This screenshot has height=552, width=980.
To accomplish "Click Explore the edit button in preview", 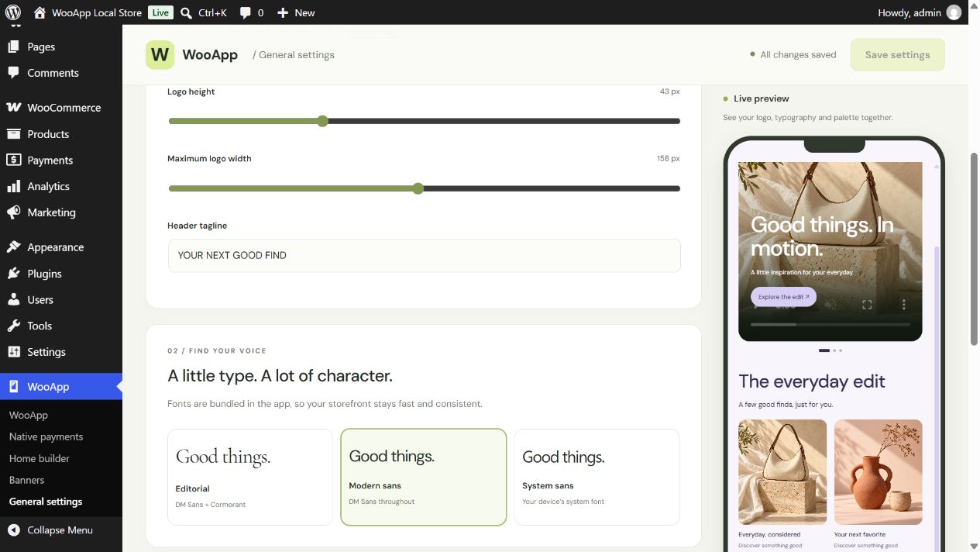I will (x=783, y=297).
